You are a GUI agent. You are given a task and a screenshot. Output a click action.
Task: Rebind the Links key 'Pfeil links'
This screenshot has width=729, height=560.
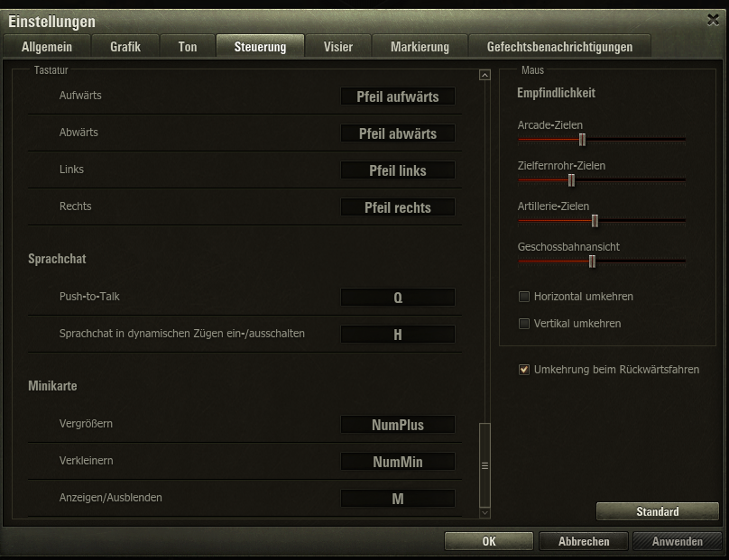[x=398, y=170]
